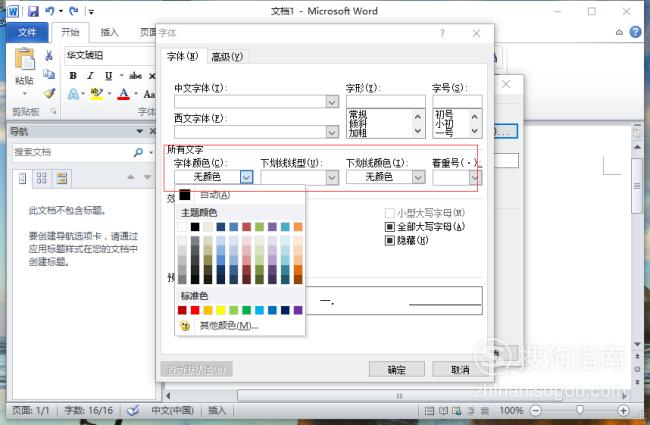Click the font name box showing 华文琥珀
This screenshot has width=650, height=425.
(x=110, y=55)
